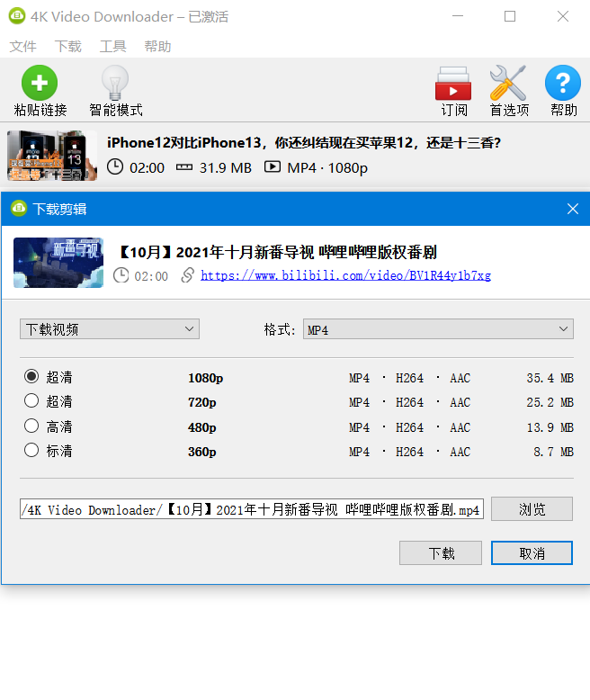Toggle Smart Mode (智能模式) lightbulb icon

coord(115,84)
